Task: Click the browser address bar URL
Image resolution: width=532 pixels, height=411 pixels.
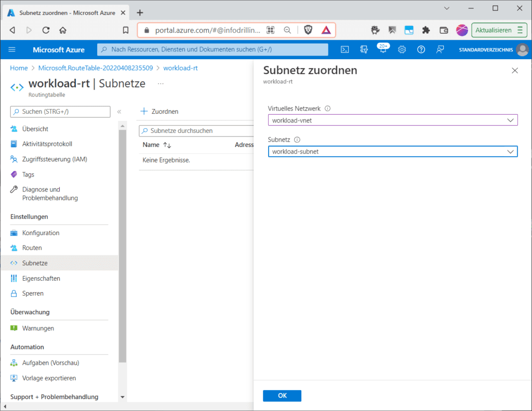Action: (x=207, y=30)
